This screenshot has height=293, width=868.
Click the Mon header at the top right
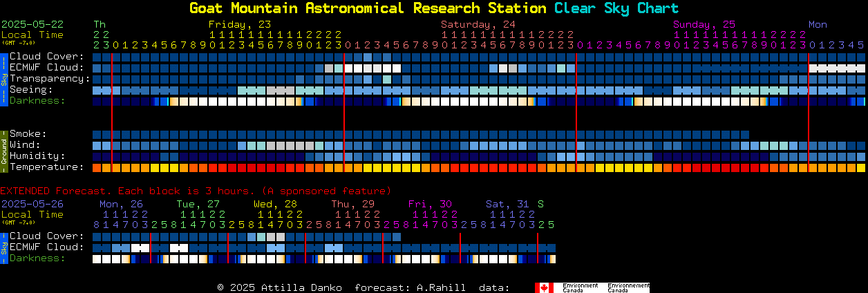click(x=818, y=24)
